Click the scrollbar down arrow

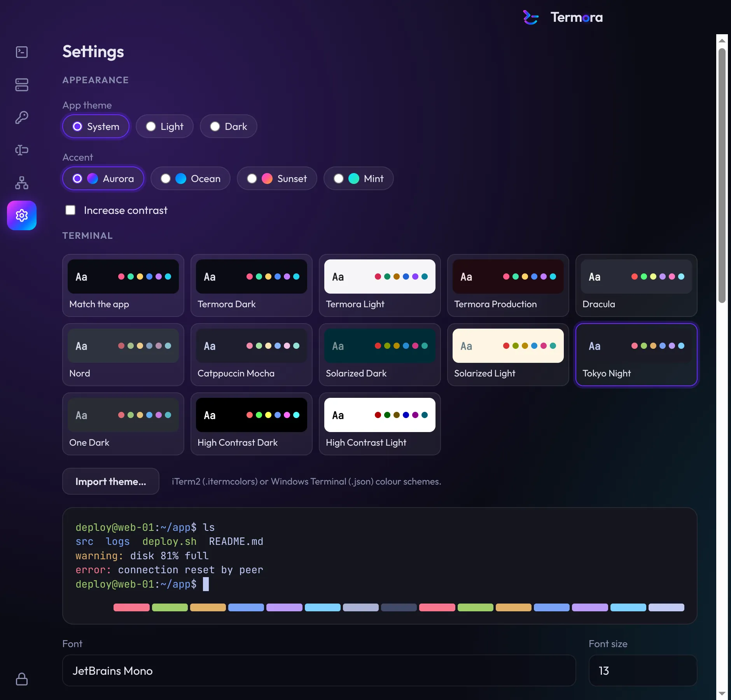point(722,693)
